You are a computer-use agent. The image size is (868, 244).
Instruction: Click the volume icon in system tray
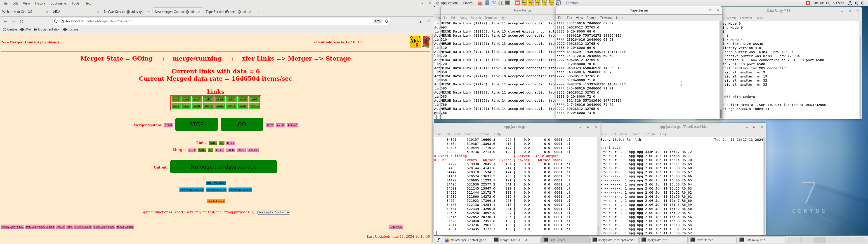click(856, 3)
